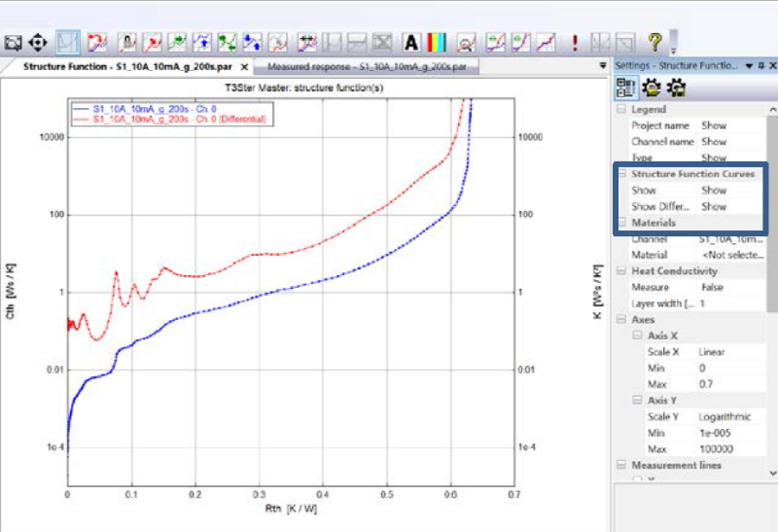The width and height of the screenshot is (778, 532).
Task: Collapse the Axes section
Action: coord(621,319)
